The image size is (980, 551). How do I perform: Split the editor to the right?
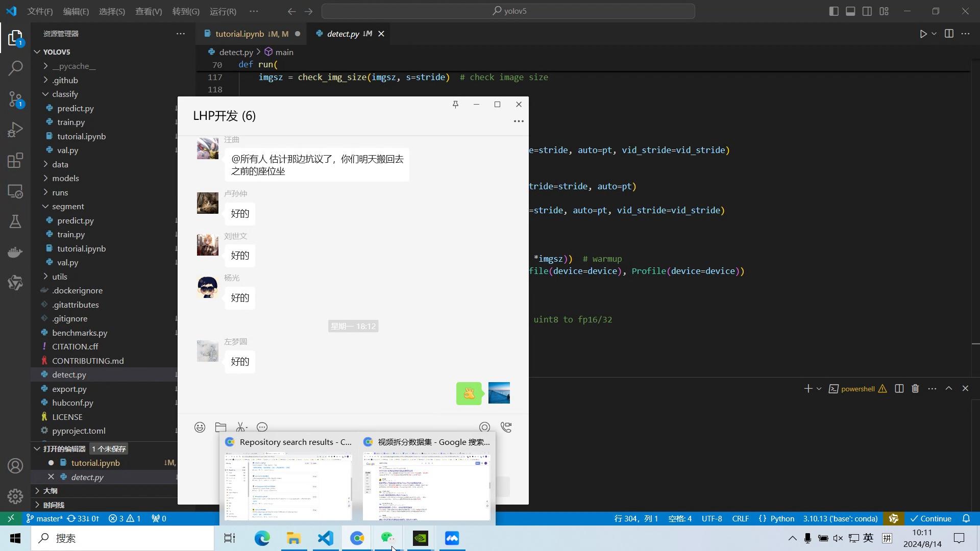tap(949, 34)
